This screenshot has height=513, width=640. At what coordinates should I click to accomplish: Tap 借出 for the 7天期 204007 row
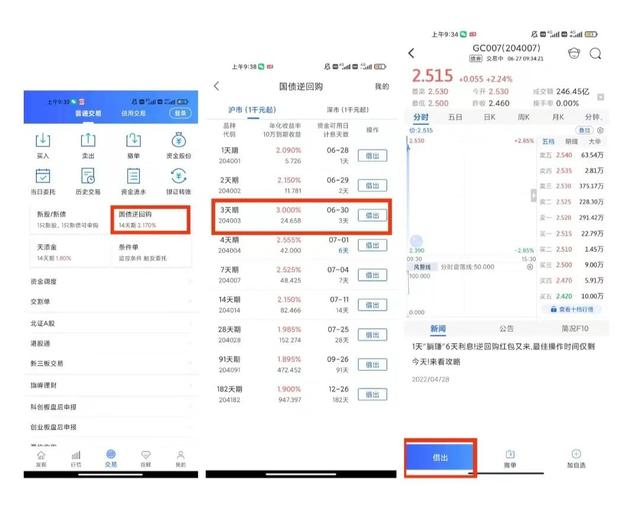372,275
